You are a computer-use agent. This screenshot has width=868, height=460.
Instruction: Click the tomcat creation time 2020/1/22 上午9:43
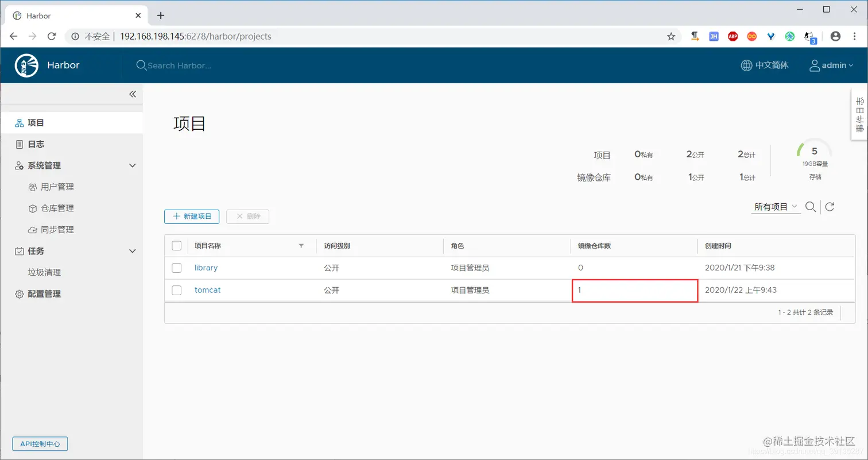pos(741,290)
